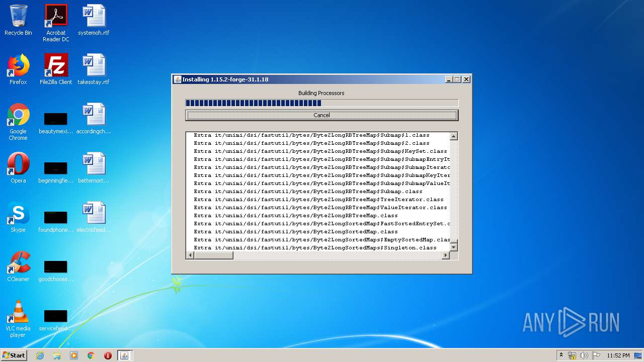Click the Java icon in installer title bar
The image size is (644, 362).
click(177, 79)
